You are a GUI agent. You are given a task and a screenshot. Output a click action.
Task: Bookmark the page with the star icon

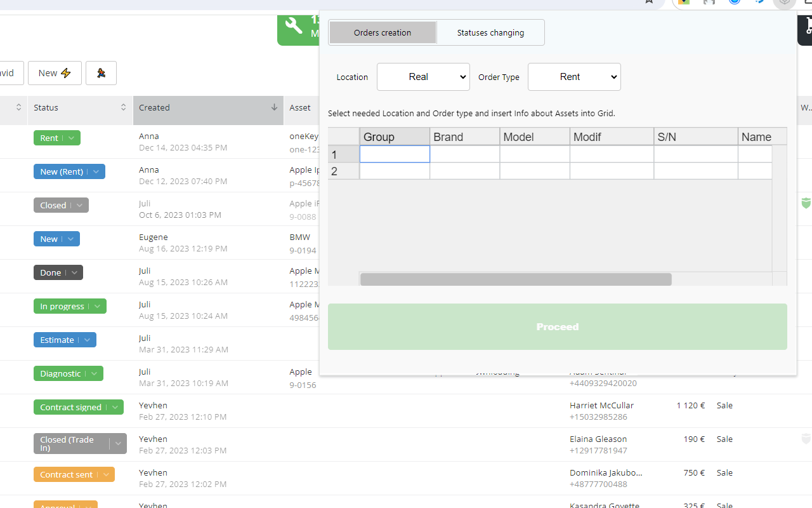648,3
